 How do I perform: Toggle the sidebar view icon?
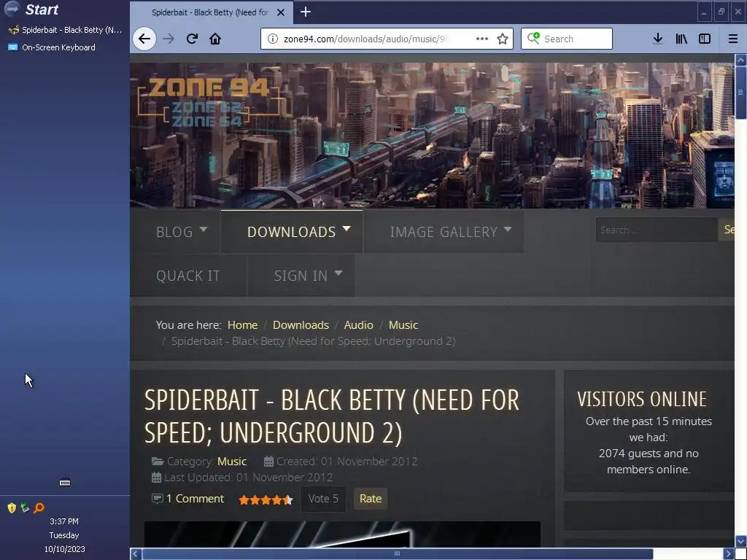click(x=705, y=39)
